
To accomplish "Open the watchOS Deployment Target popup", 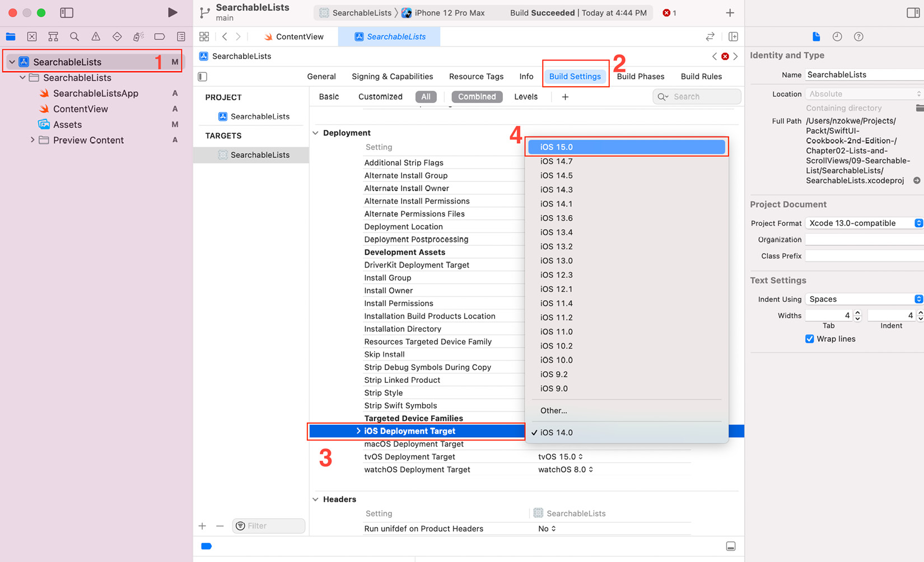I will pos(566,470).
